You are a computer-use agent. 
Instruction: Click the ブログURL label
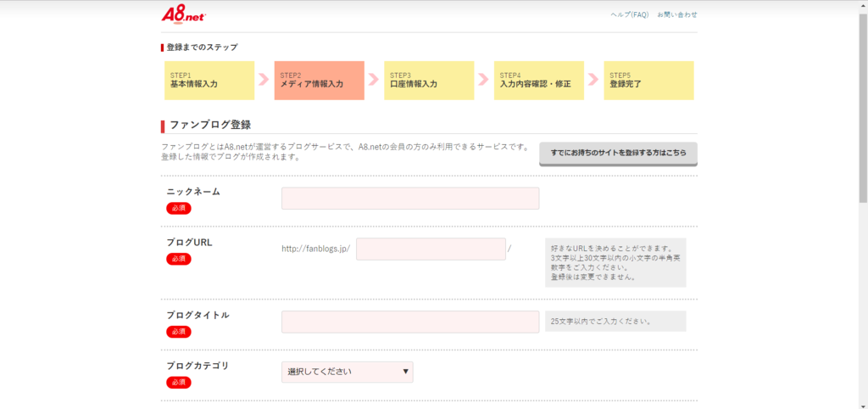point(189,243)
